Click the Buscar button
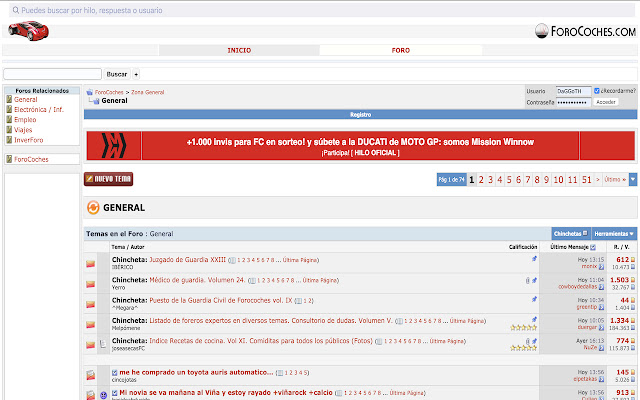This screenshot has height=400, width=640. click(117, 74)
